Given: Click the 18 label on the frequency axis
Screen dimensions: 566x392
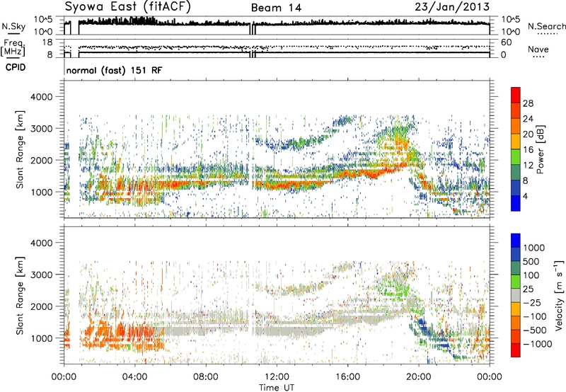Looking at the screenshot, I should [x=47, y=42].
